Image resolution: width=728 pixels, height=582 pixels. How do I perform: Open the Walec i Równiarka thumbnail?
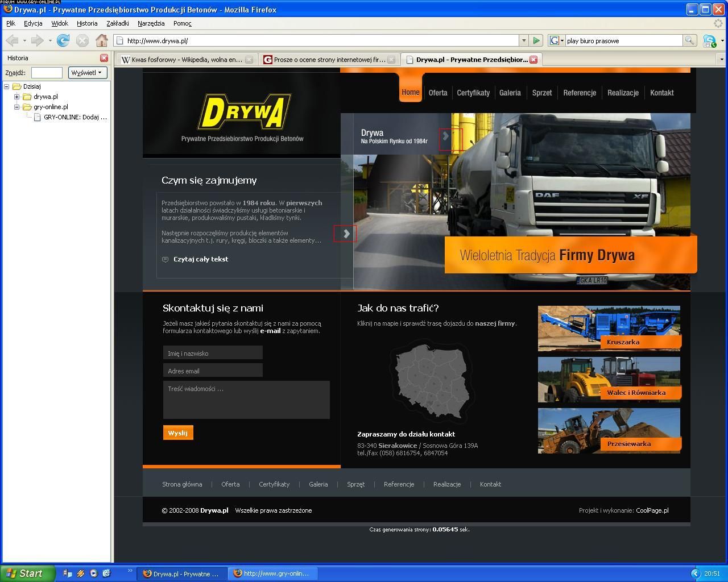pyautogui.click(x=609, y=379)
